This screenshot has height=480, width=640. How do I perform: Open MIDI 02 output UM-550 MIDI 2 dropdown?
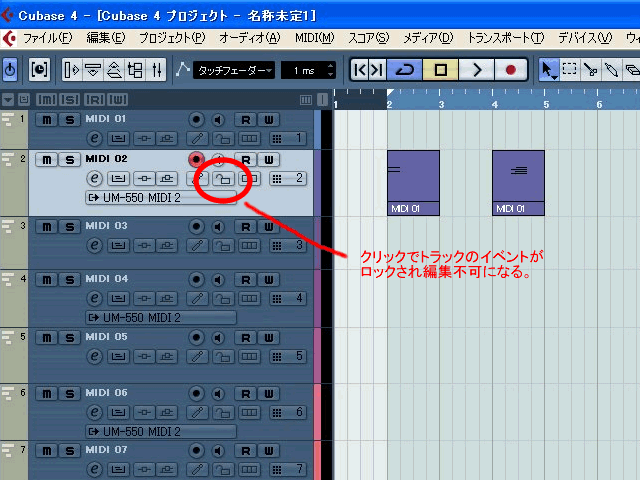pyautogui.click(x=161, y=198)
